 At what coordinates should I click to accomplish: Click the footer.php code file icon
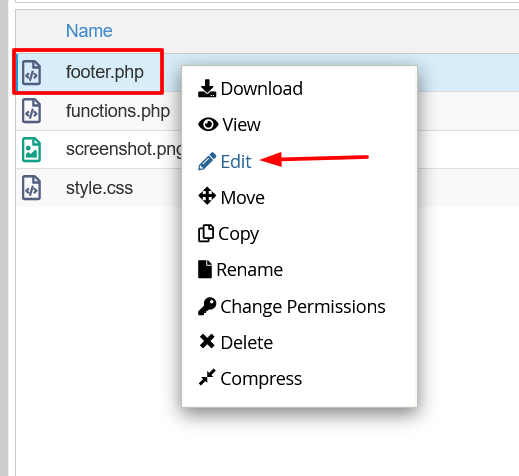click(32, 72)
